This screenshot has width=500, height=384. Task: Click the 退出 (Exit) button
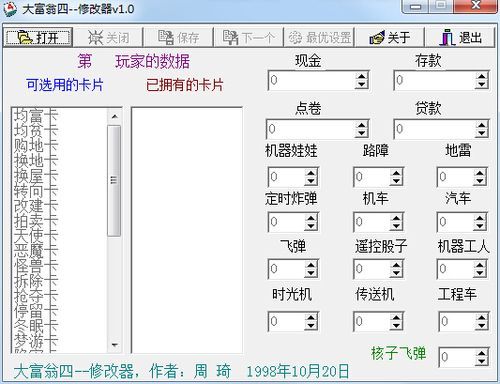click(460, 37)
